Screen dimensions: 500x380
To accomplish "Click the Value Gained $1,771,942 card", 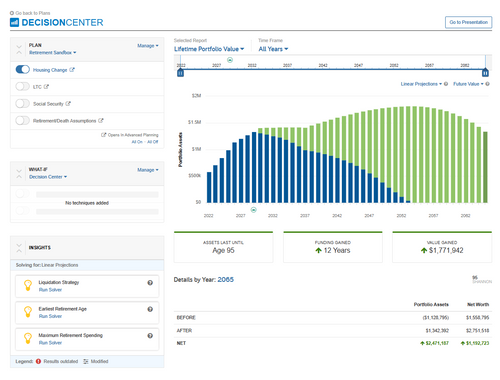I will click(x=442, y=247).
